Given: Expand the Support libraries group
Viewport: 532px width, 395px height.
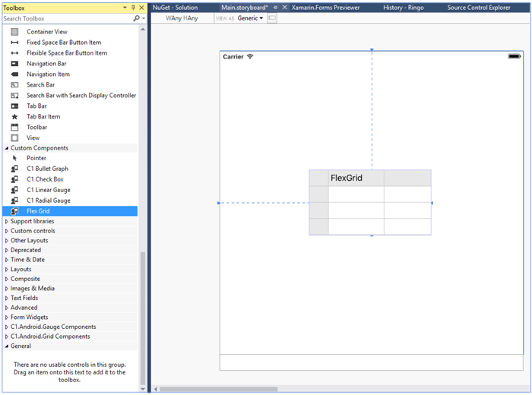Looking at the screenshot, I should coord(8,221).
